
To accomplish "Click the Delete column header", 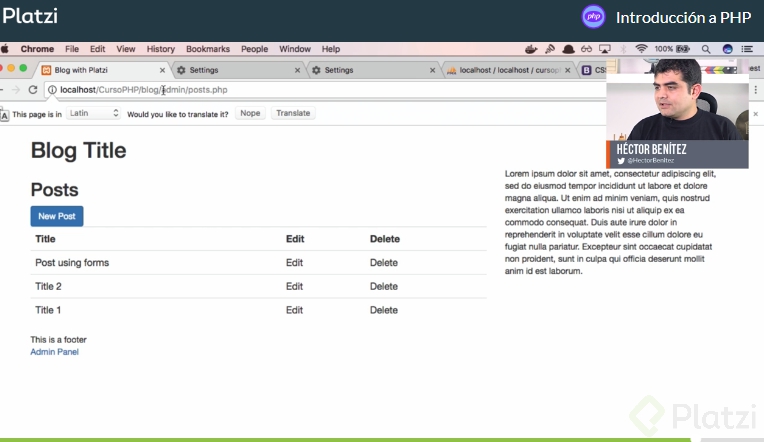I will pos(385,239).
